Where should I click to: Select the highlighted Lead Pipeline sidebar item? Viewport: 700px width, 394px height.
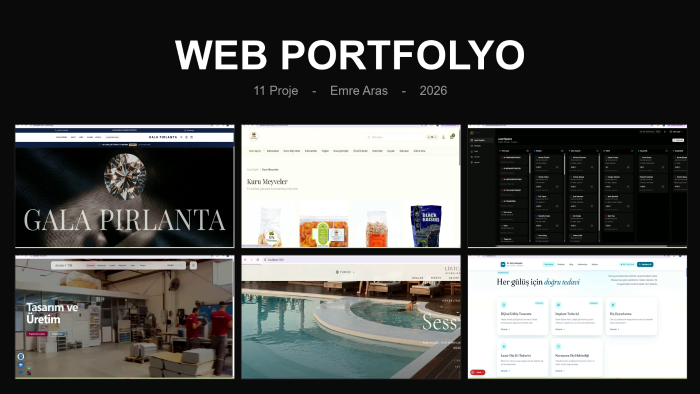pyautogui.click(x=481, y=140)
